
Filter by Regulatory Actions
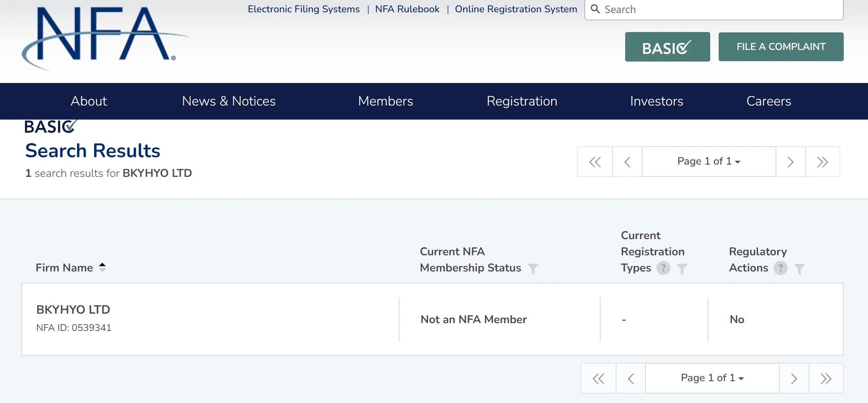tap(799, 269)
